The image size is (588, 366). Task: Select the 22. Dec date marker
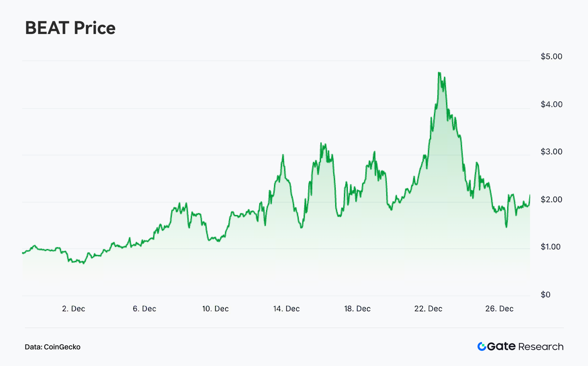[428, 309]
